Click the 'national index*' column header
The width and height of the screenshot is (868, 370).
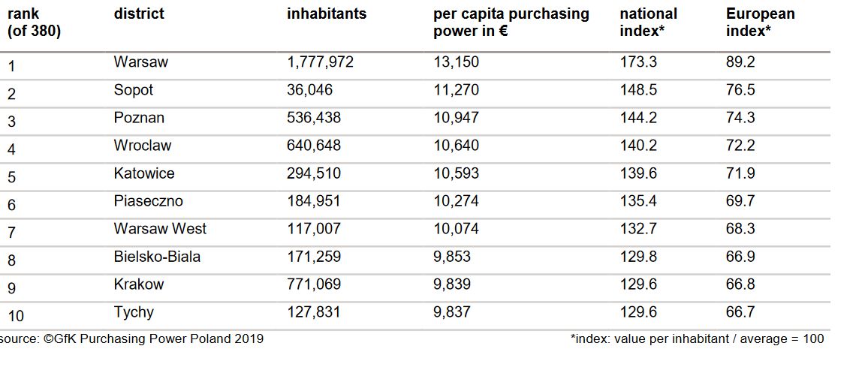pyautogui.click(x=648, y=23)
